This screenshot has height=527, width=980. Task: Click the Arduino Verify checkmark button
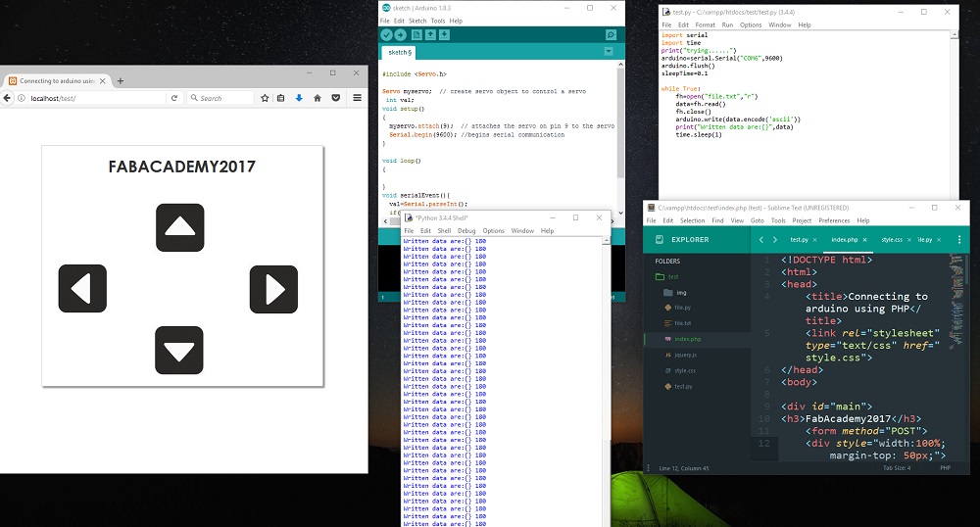coord(386,35)
